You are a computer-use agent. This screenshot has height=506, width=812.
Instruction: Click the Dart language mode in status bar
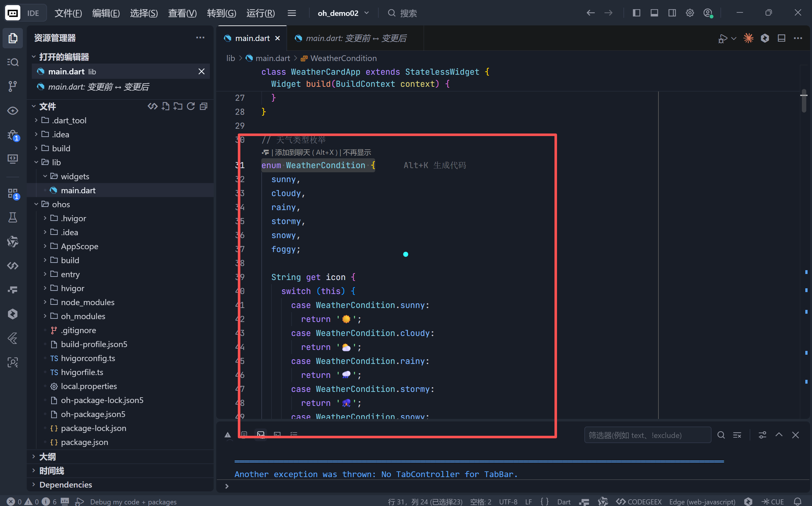tap(564, 502)
